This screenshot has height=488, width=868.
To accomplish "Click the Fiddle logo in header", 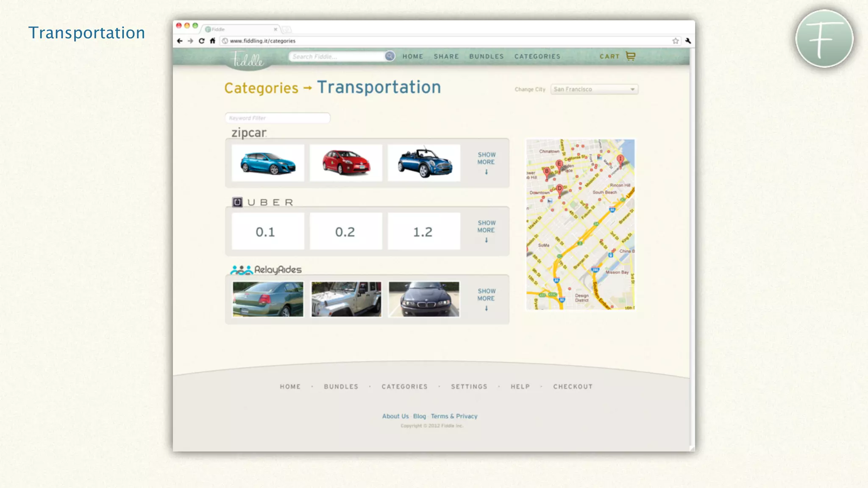I will click(248, 59).
